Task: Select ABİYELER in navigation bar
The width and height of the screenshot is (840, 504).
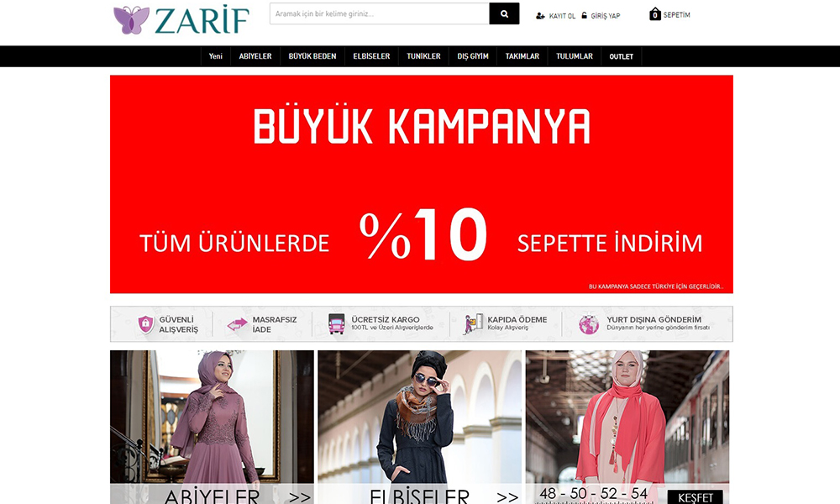Action: point(255,56)
